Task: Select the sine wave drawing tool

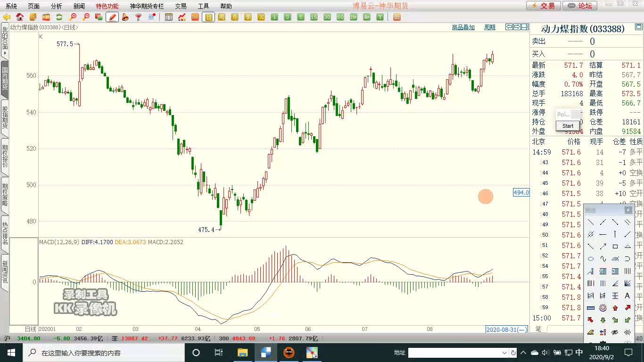Action: coord(603,259)
